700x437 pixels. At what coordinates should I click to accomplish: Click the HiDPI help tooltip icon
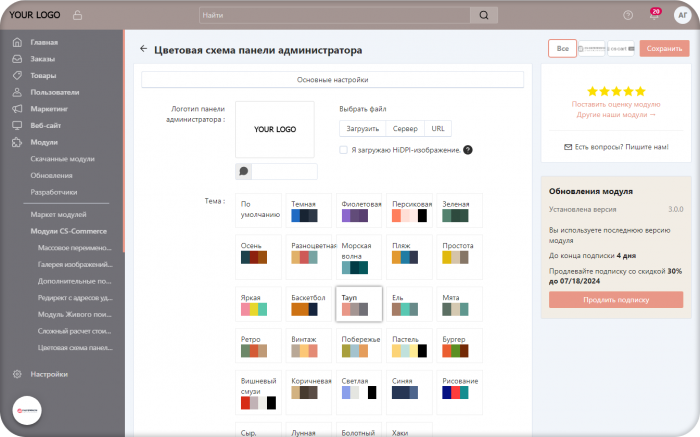coord(468,150)
